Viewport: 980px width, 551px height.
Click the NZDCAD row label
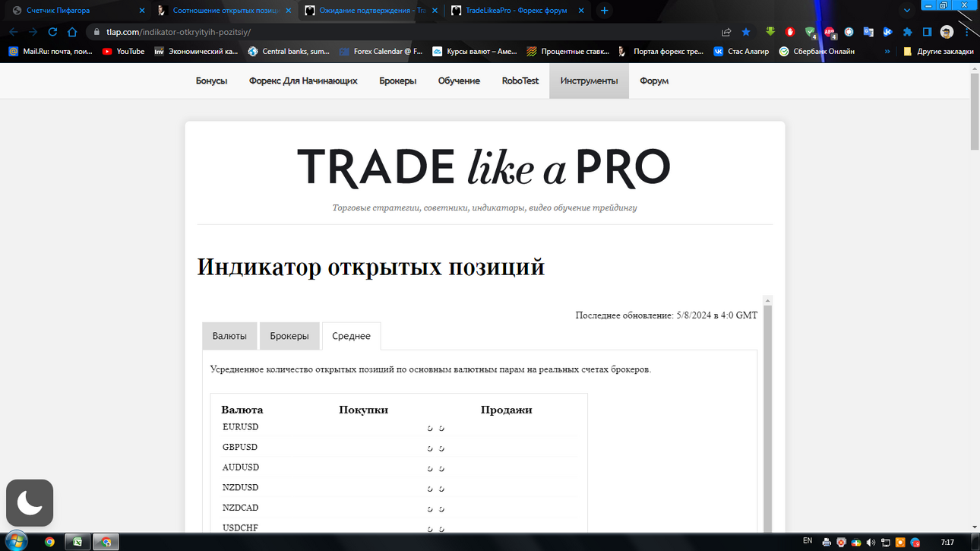[x=240, y=508]
